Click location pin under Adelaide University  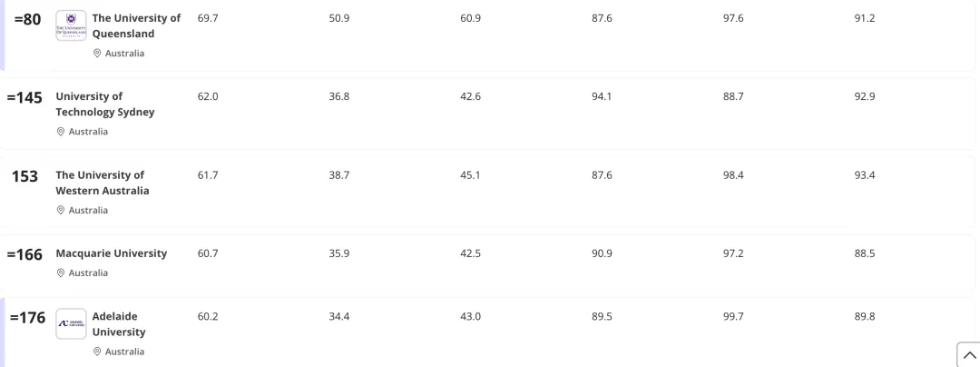coord(96,352)
